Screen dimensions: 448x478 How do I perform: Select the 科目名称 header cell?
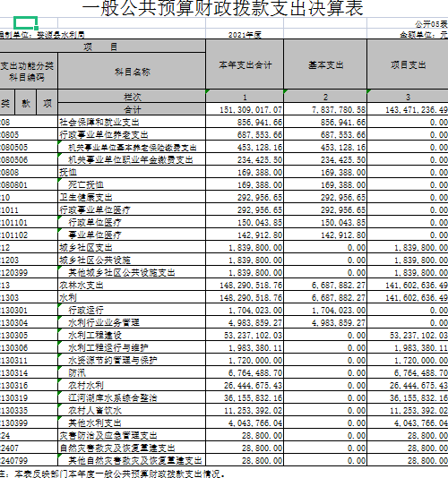(132, 72)
